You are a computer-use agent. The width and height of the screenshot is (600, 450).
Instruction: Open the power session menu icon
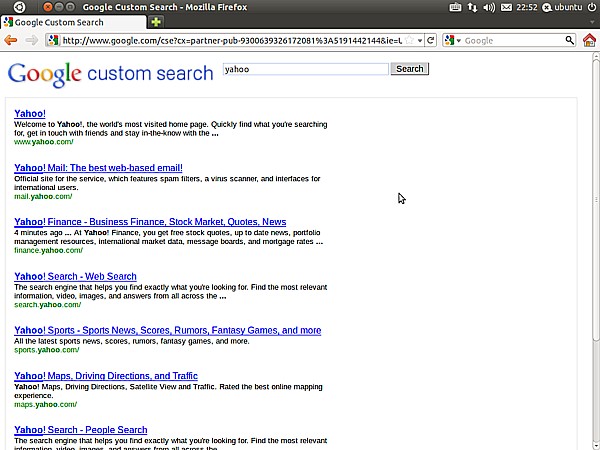[592, 7]
